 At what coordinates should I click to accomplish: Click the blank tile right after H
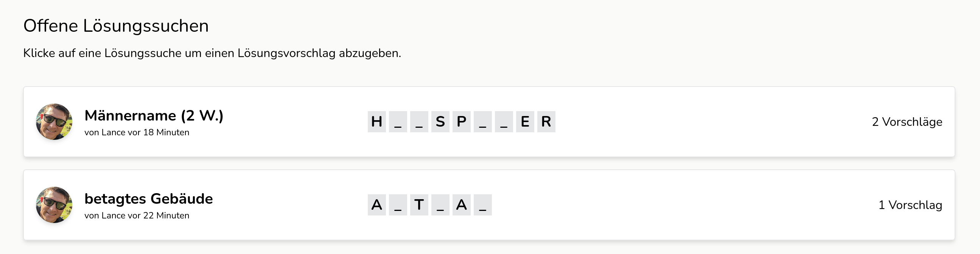tap(398, 122)
